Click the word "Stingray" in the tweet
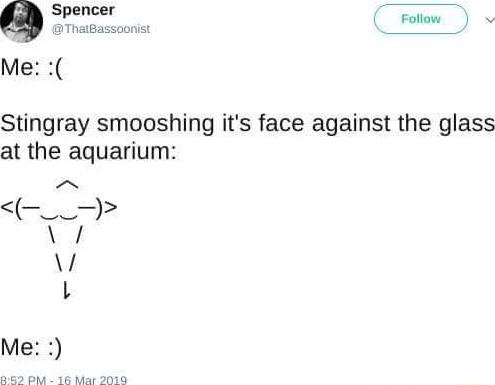This screenshot has height=385, width=495. pos(45,125)
